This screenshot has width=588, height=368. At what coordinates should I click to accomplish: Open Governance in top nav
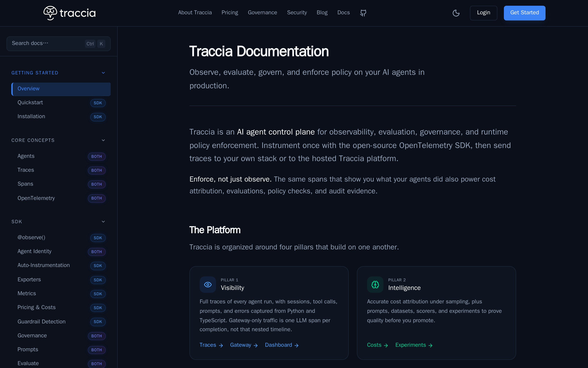tap(262, 13)
